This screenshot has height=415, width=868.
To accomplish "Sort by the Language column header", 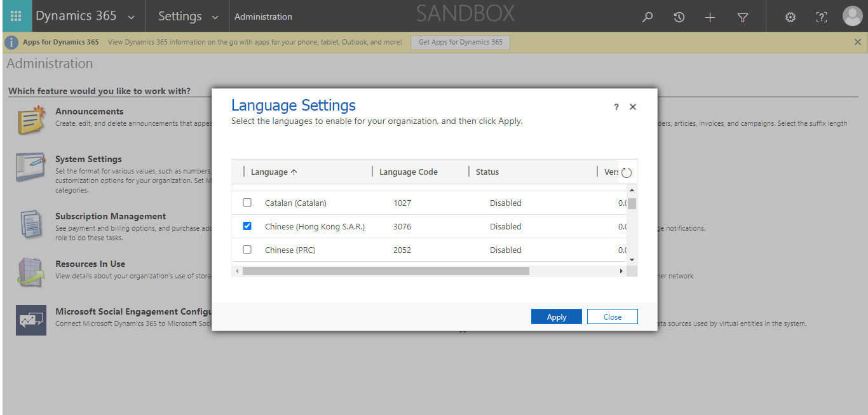I will point(274,172).
